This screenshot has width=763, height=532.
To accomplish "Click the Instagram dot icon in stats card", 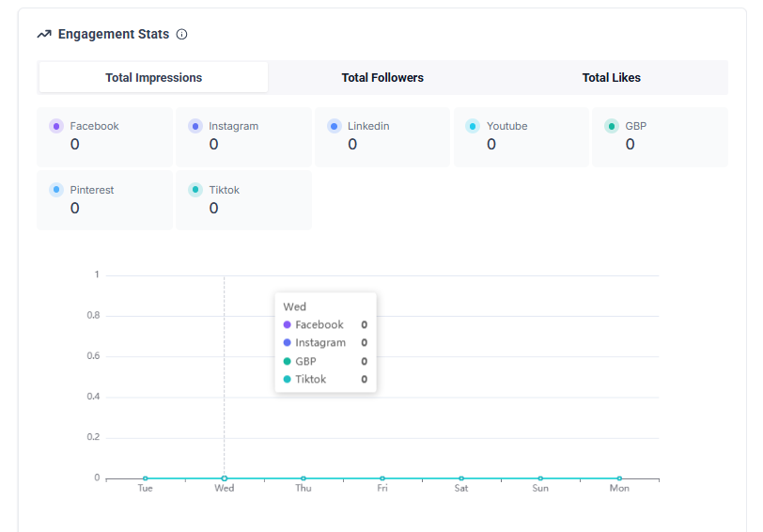I will [x=195, y=126].
